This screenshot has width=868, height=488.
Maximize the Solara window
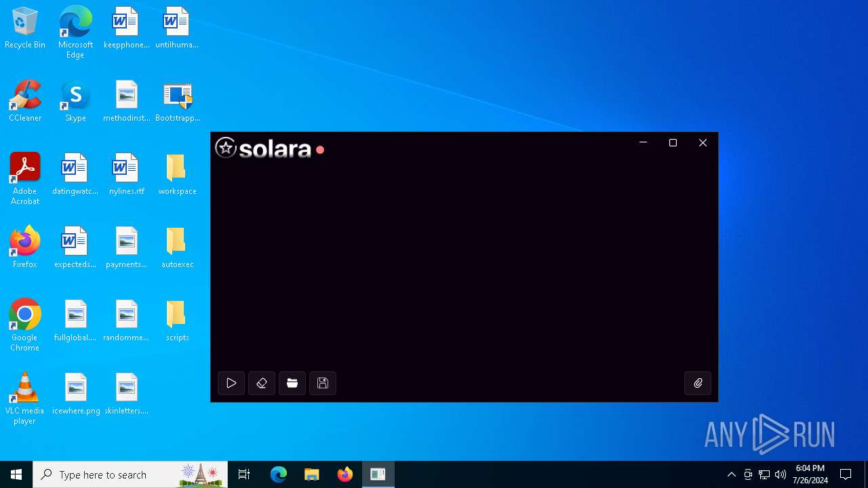pos(673,143)
